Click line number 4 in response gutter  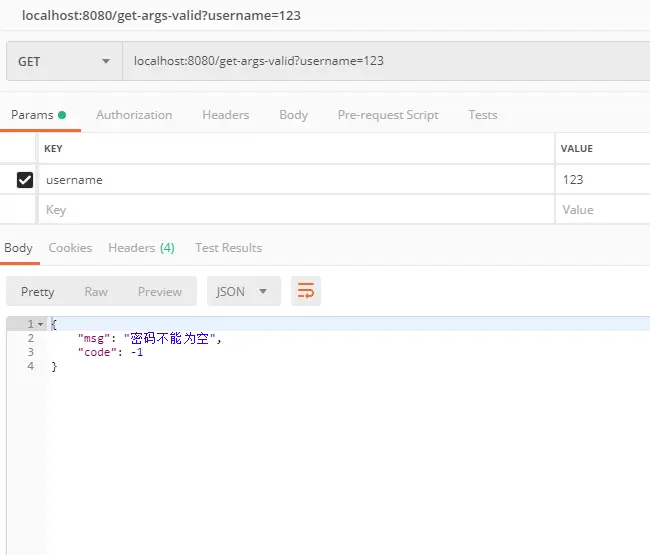click(x=31, y=366)
